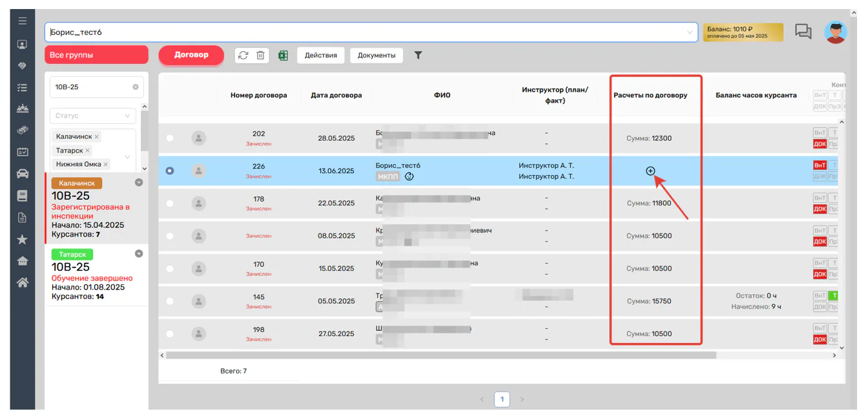The height and width of the screenshot is (418, 868).
Task: Select radio button for contract 202
Action: coord(170,138)
